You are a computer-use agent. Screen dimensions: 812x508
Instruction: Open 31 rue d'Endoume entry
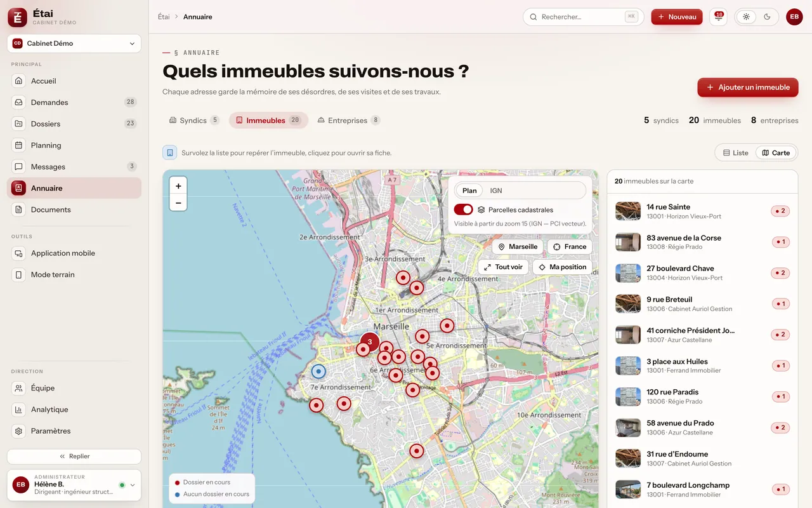(702, 458)
